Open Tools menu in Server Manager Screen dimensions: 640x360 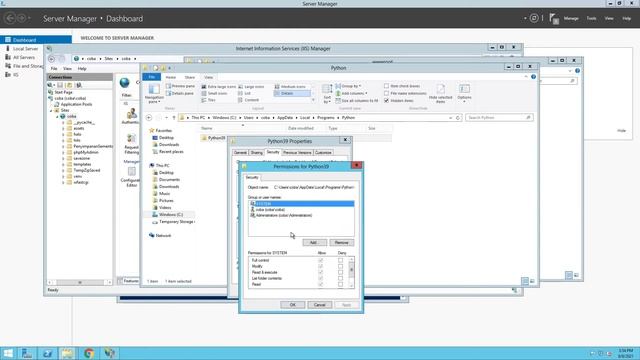pos(591,18)
